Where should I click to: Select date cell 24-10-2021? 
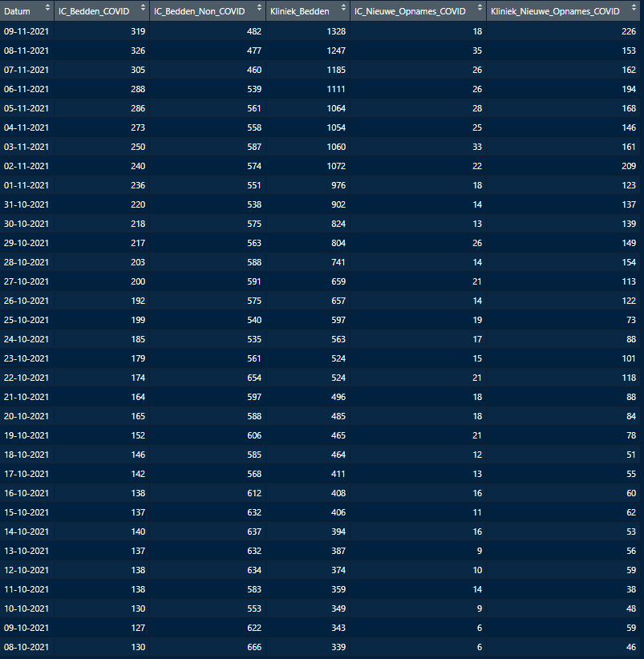(x=26, y=339)
